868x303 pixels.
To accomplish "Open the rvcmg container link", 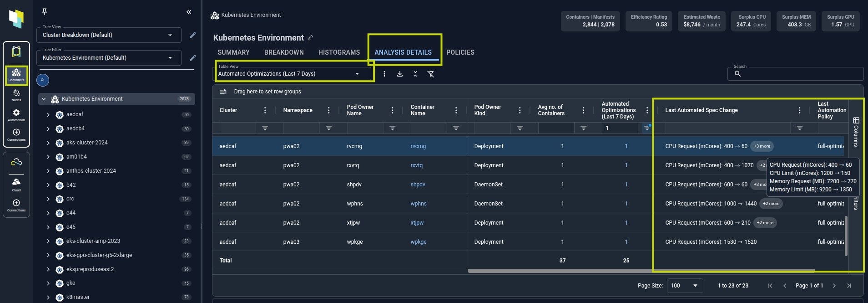I will 418,146.
